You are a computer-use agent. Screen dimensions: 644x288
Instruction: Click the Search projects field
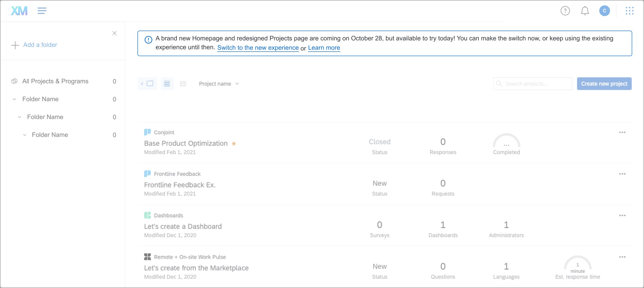[x=532, y=84]
